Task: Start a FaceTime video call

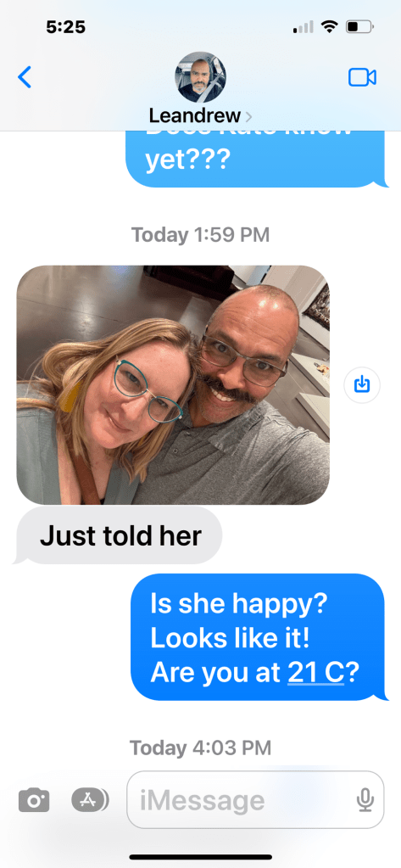Action: tap(362, 77)
